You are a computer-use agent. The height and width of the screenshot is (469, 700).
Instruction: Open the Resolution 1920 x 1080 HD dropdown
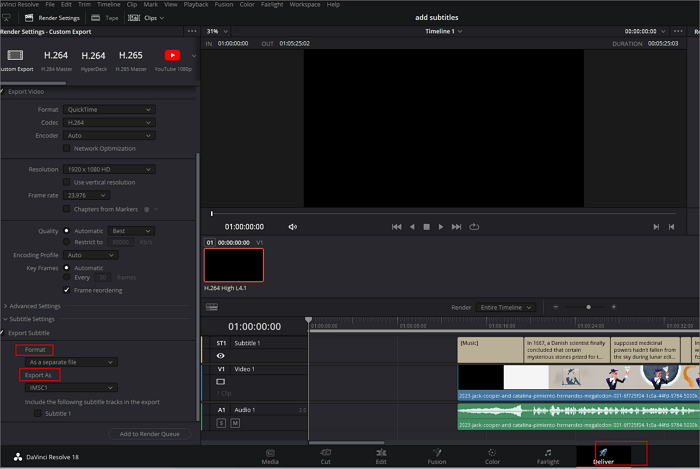tap(109, 169)
